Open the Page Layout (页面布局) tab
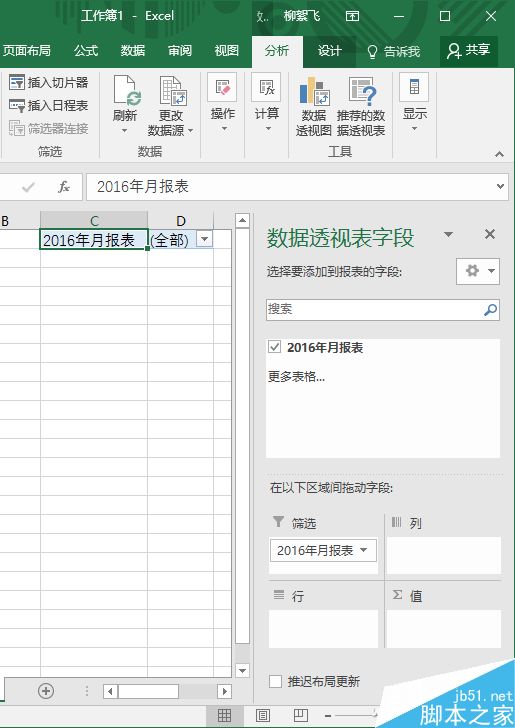 point(26,51)
